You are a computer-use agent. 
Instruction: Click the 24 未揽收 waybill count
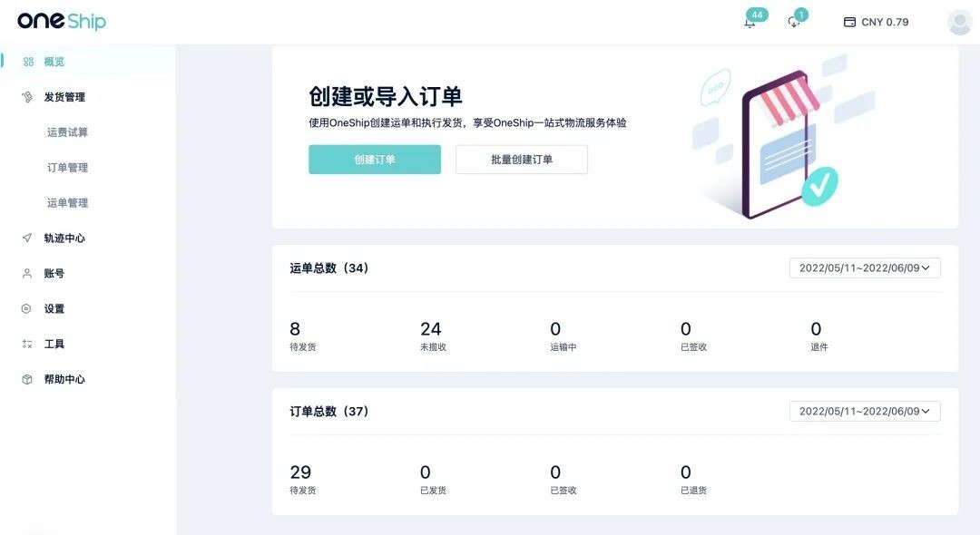coord(433,336)
